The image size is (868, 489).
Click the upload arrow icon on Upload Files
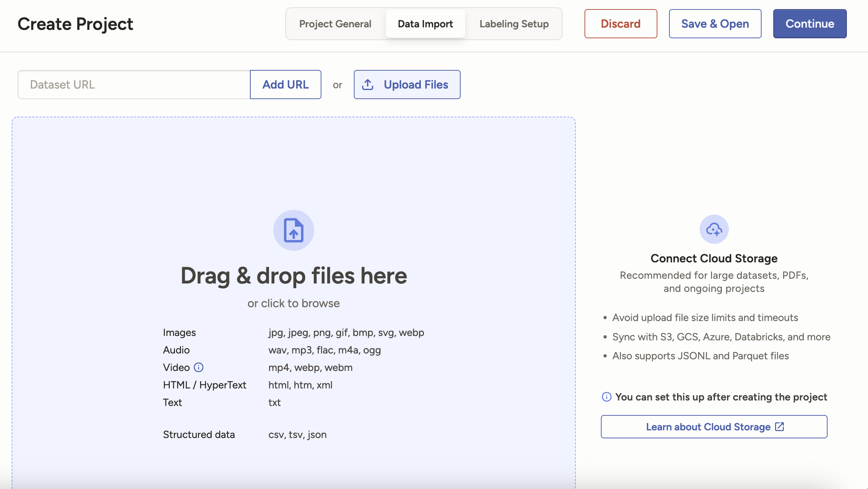click(x=368, y=85)
